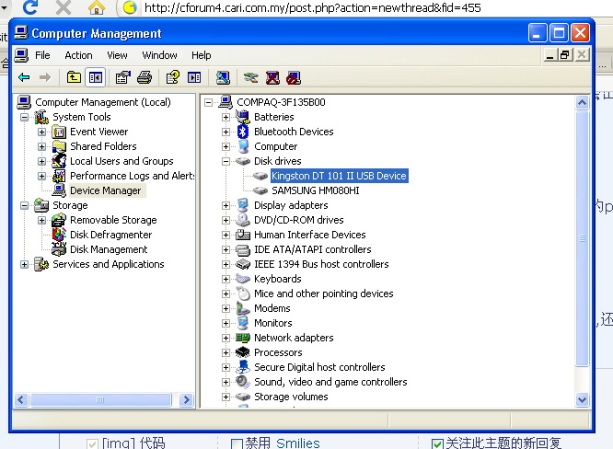Image resolution: width=613 pixels, height=449 pixels.
Task: Expand Services and Applications node
Action: point(24,265)
